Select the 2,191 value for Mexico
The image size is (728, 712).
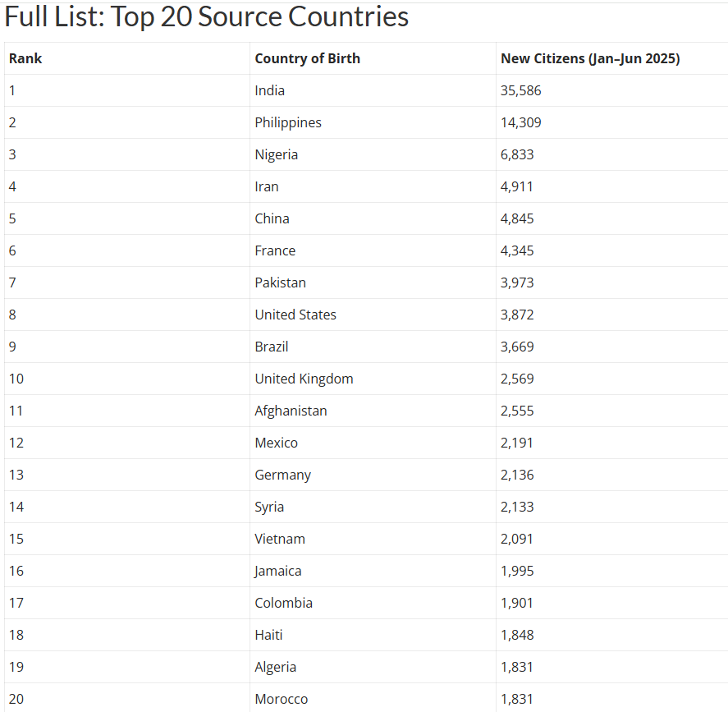(517, 443)
